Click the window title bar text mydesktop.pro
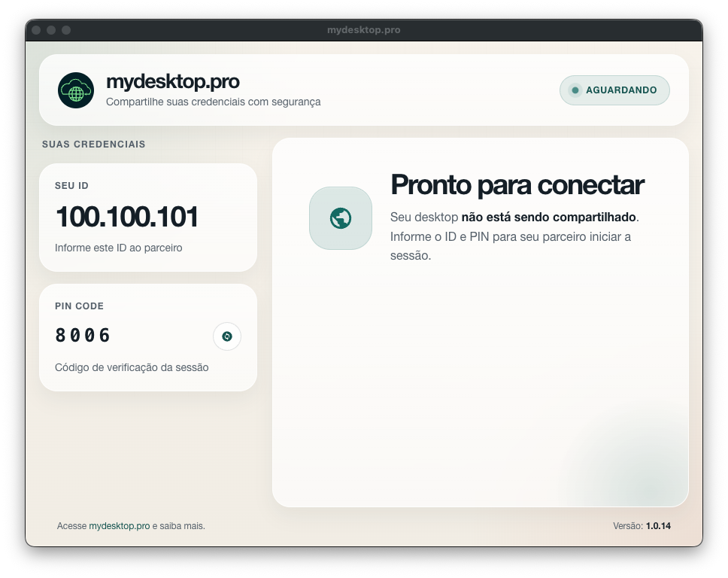 [363, 30]
